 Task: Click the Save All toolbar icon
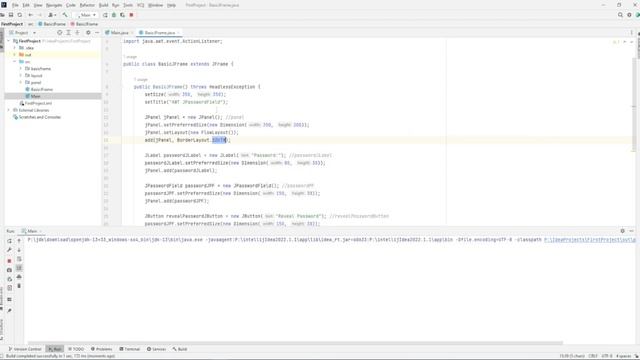pos(11,15)
